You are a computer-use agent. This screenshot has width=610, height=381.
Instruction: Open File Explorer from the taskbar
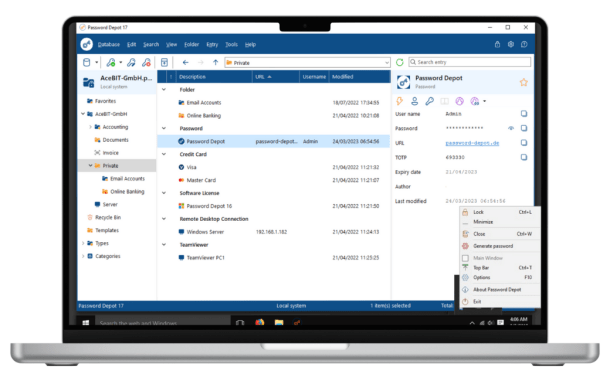point(279,322)
